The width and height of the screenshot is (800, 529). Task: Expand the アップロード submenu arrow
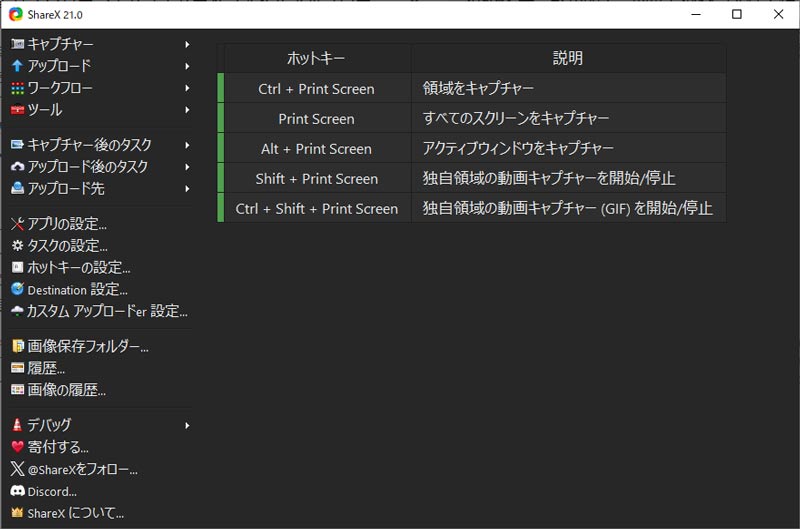[x=187, y=66]
